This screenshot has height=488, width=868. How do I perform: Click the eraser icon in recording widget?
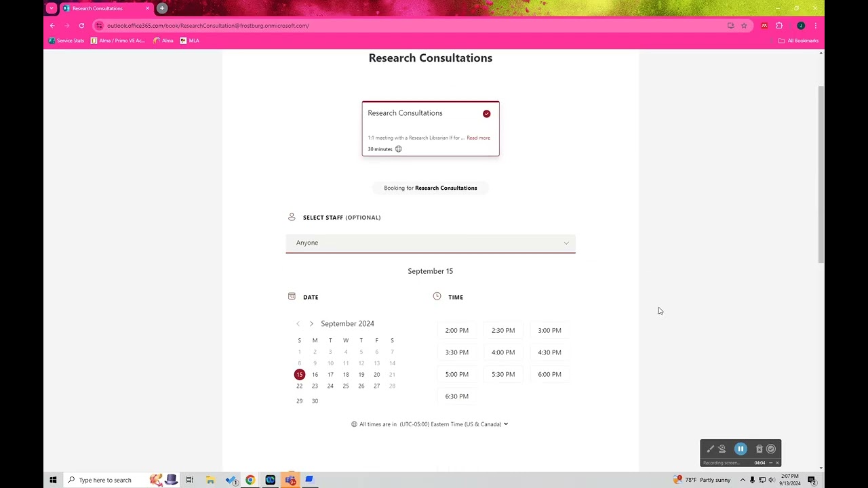pyautogui.click(x=722, y=449)
